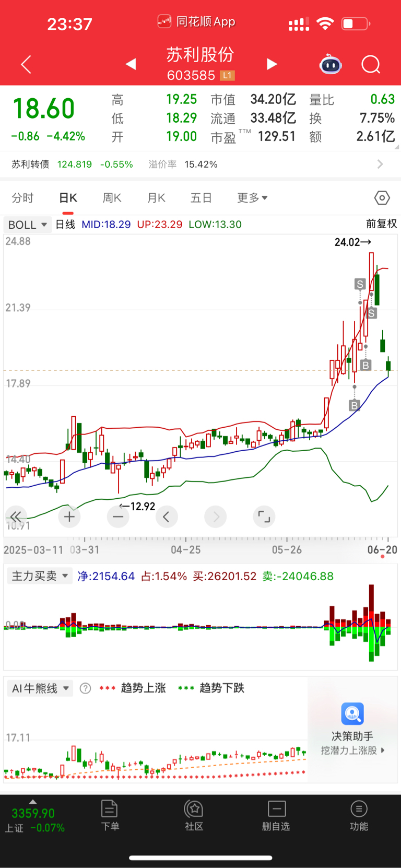The width and height of the screenshot is (401, 868).
Task: Jump to earliest data with double-left arrow
Action: (16, 517)
